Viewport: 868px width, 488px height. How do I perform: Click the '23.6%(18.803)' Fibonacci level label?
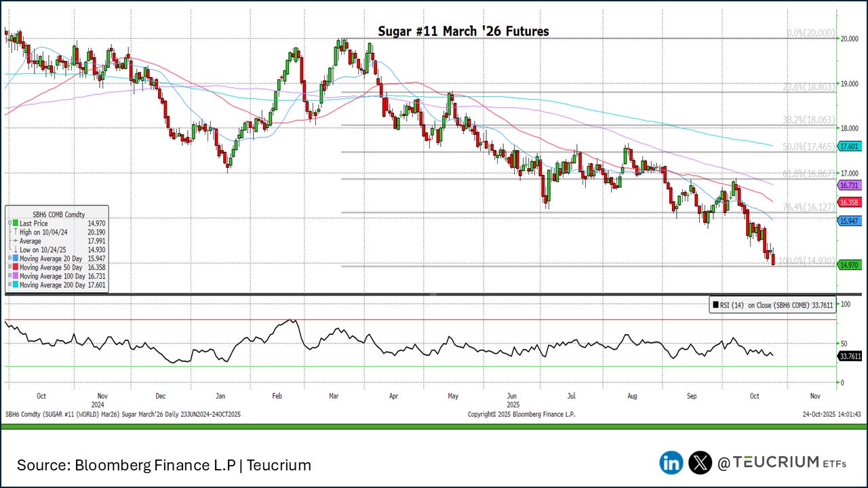click(x=808, y=87)
